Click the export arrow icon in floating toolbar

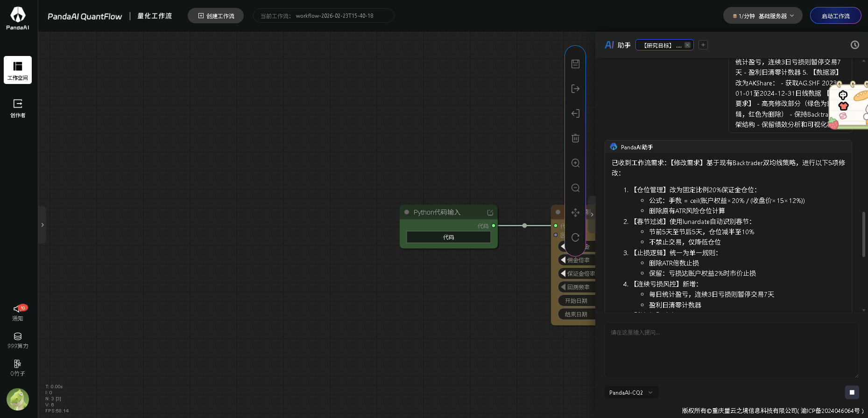[575, 89]
